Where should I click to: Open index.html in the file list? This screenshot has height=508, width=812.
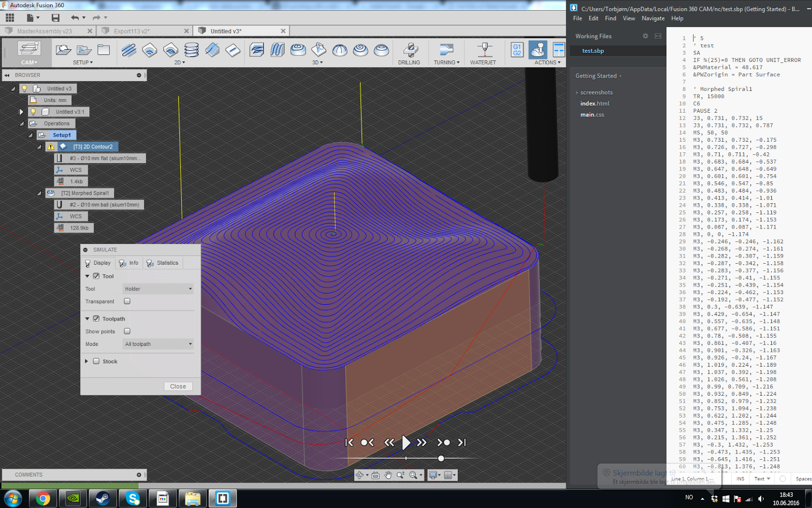pyautogui.click(x=595, y=104)
